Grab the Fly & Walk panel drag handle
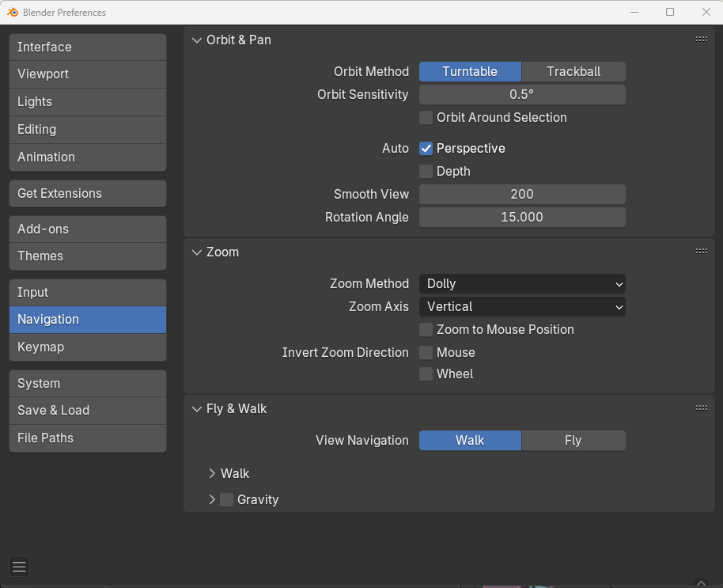This screenshot has height=588, width=723. pos(702,408)
